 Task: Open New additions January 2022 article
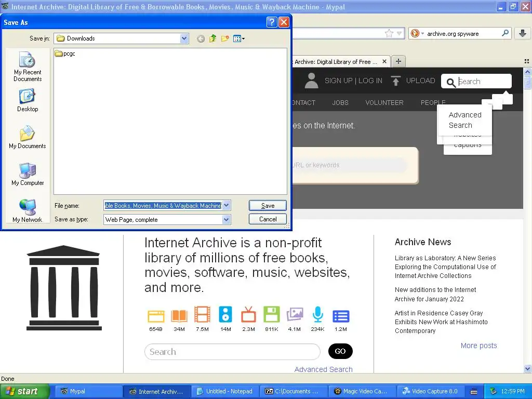(x=435, y=294)
